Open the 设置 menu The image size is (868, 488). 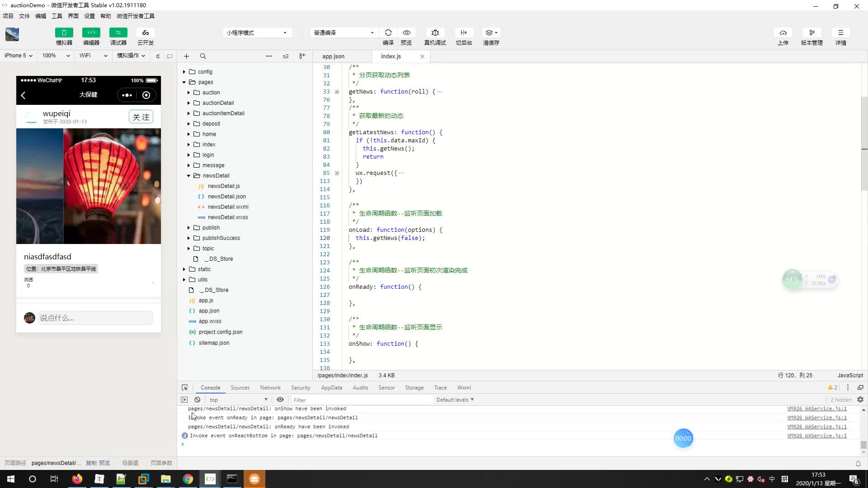click(x=90, y=16)
